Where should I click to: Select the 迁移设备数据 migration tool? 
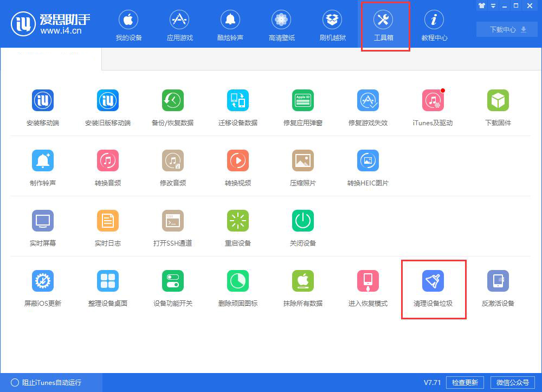(x=237, y=106)
